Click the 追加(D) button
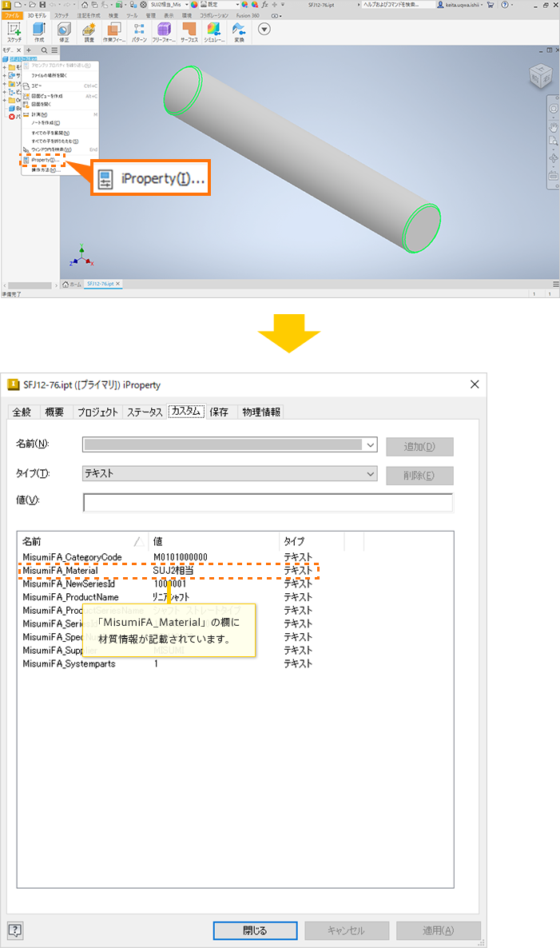 (419, 447)
